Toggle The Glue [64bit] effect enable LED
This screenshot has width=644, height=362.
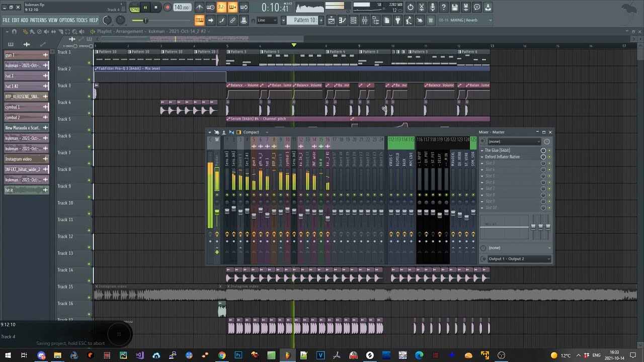[x=549, y=150]
